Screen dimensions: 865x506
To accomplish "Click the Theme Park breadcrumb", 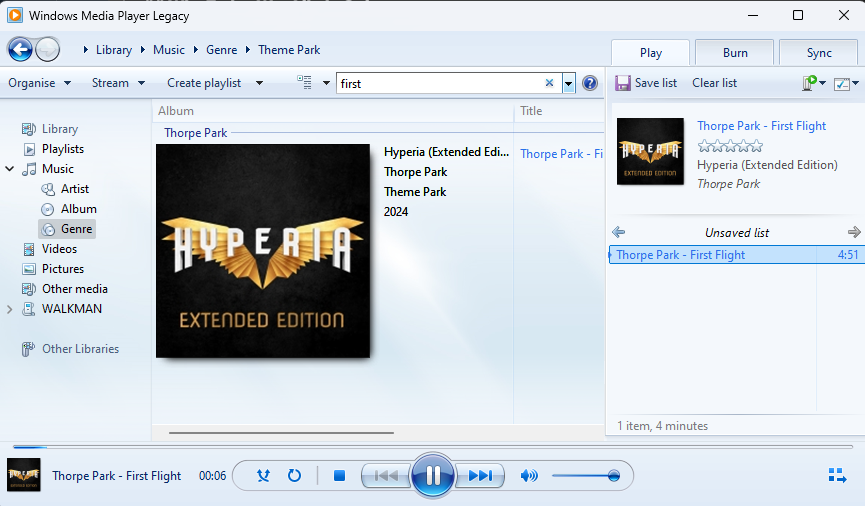I will click(289, 50).
